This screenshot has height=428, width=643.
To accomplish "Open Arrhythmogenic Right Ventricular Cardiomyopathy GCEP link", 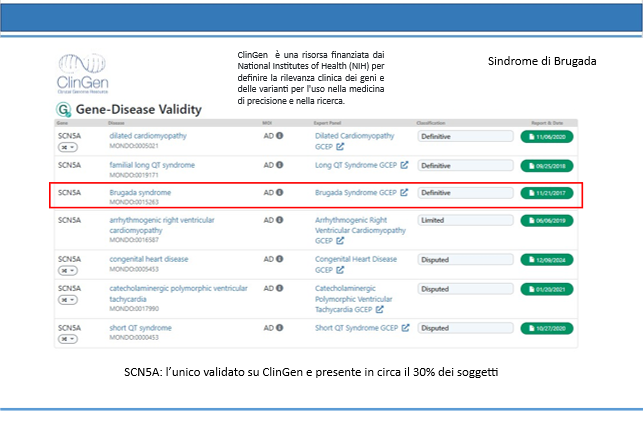I will [x=360, y=230].
